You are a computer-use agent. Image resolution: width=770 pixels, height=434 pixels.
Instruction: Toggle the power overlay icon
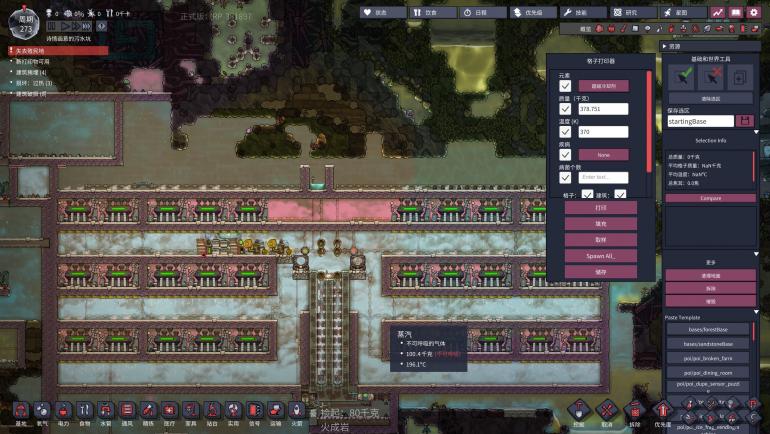click(x=611, y=29)
